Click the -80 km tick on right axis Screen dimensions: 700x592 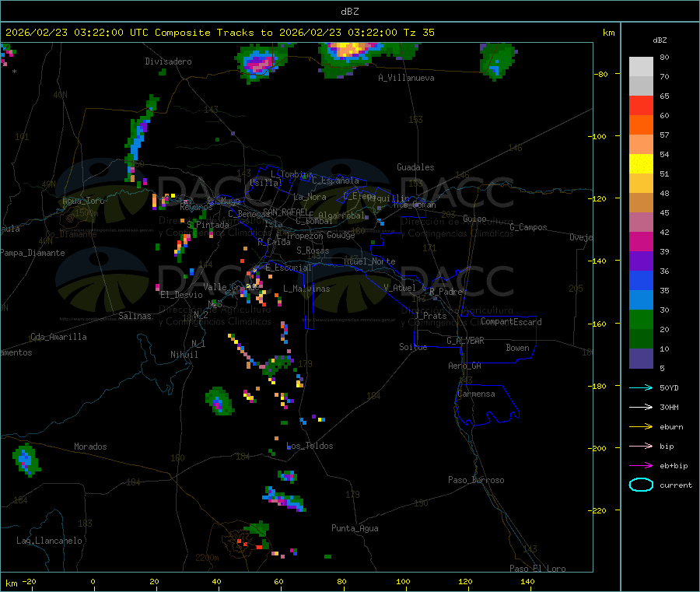point(600,74)
